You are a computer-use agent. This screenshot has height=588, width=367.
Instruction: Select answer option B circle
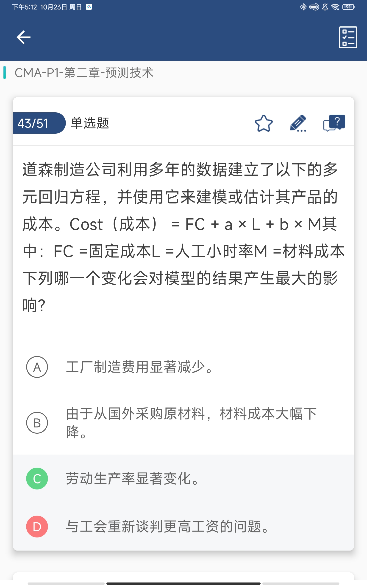pos(37,423)
